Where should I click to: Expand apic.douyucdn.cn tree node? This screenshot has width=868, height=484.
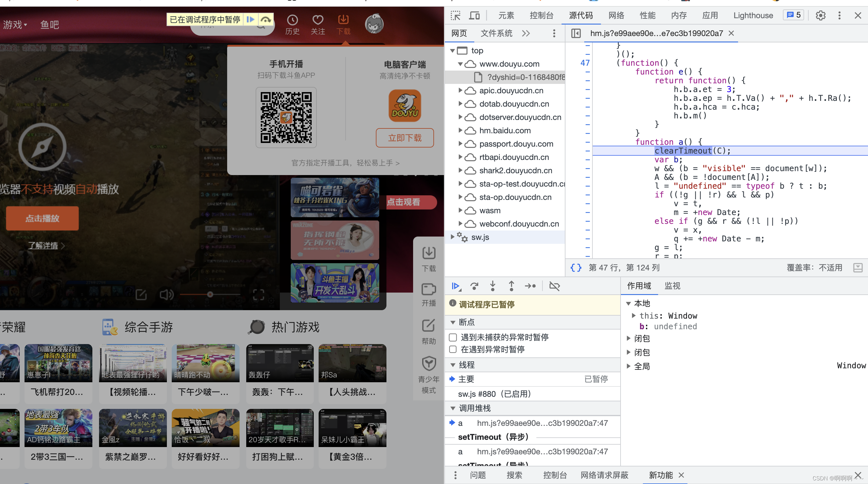point(460,91)
